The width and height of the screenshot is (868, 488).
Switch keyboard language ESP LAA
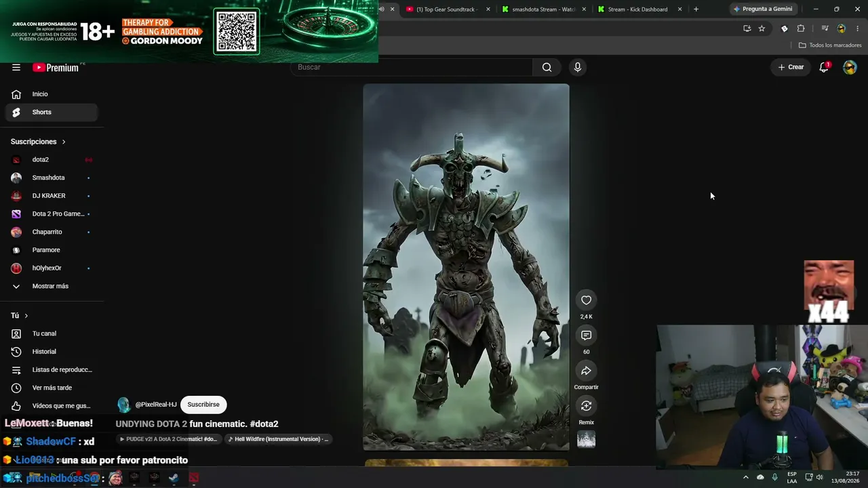click(x=792, y=478)
